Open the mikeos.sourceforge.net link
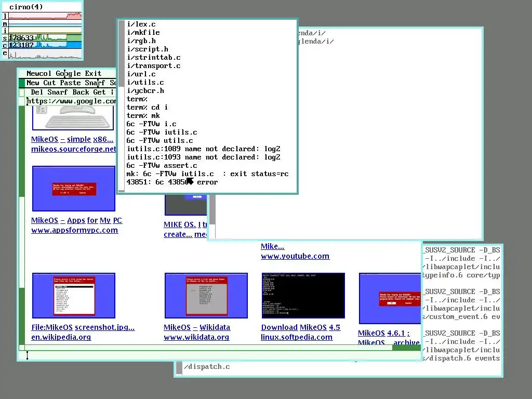532x399 pixels. tap(74, 149)
